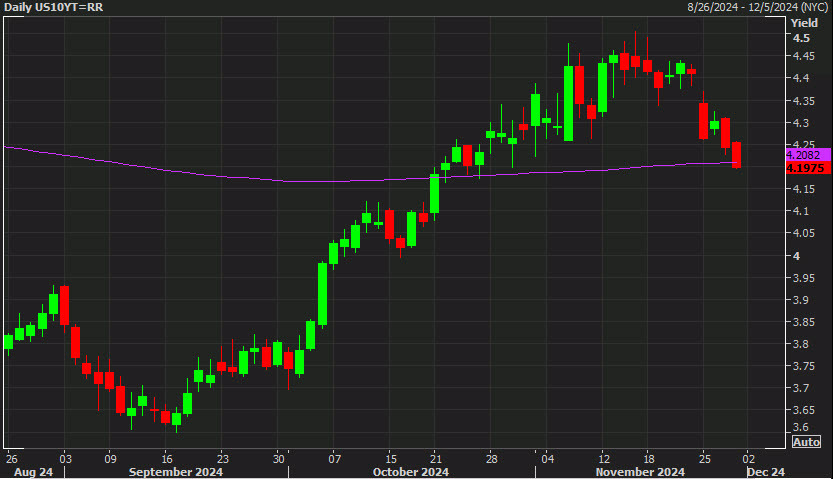Click the 4.45 yield axis label
833x479 pixels.
pos(804,56)
